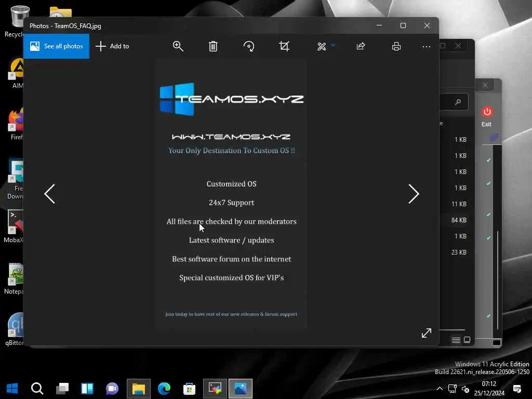Zoom in with the magnifier icon
The width and height of the screenshot is (532, 399).
pyautogui.click(x=178, y=46)
